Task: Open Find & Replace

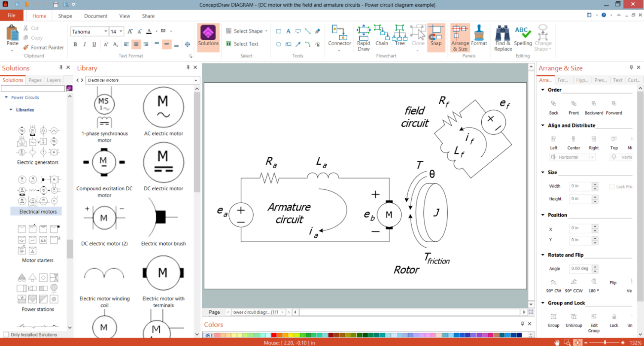Action: [x=503, y=38]
